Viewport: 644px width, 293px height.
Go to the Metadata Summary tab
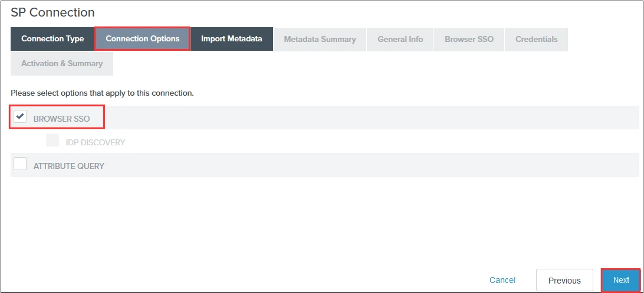(320, 39)
